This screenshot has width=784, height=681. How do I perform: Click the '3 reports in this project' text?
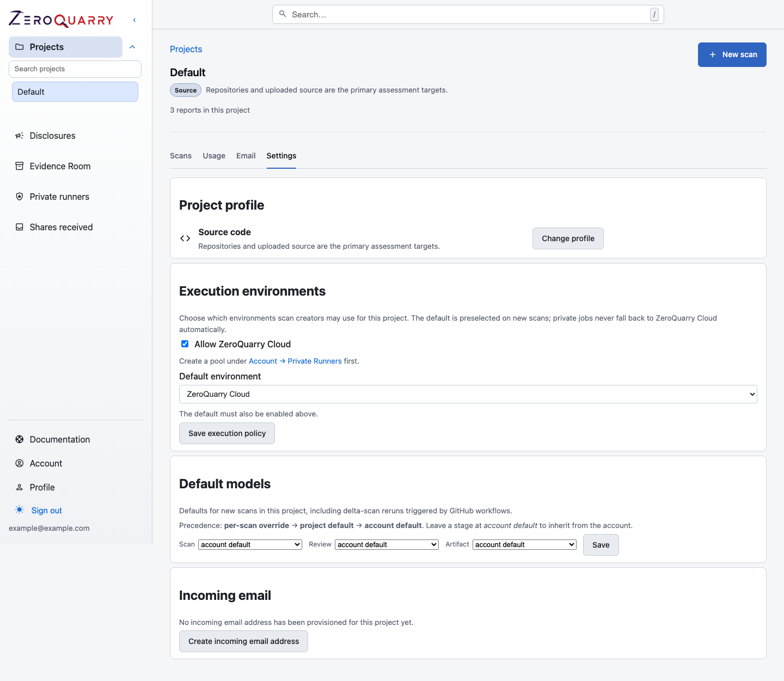[x=210, y=110]
